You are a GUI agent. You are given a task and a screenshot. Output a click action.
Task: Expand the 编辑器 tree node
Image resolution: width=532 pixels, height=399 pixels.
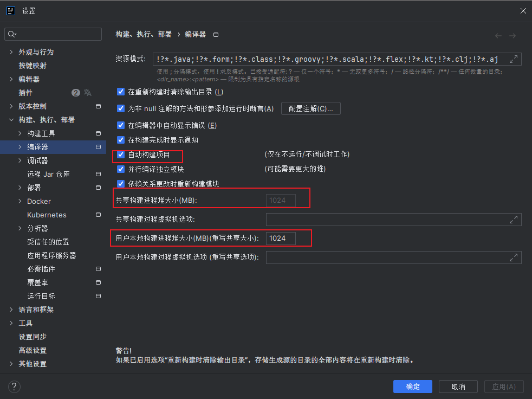pyautogui.click(x=11, y=79)
